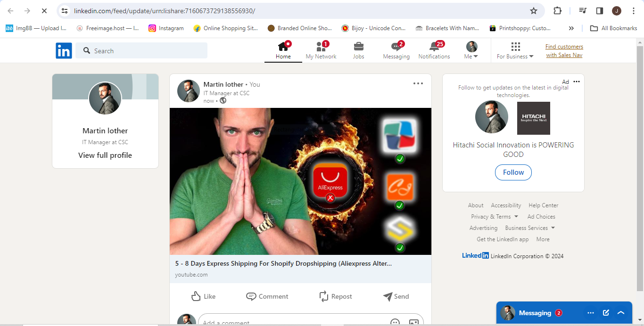Image resolution: width=644 pixels, height=326 pixels.
Task: Open the All Bookmarks folder
Action: click(x=614, y=28)
